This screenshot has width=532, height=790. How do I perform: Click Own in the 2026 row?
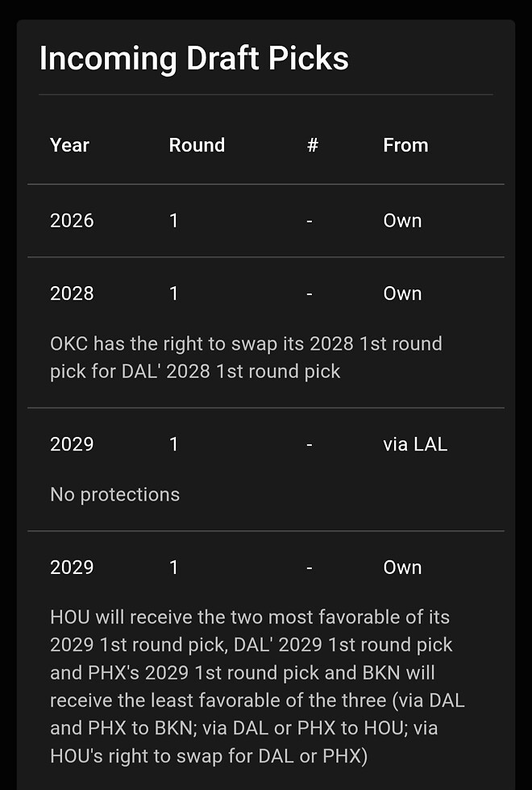coord(402,221)
